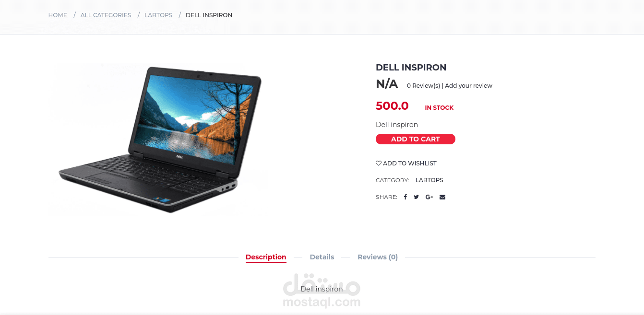Image resolution: width=644 pixels, height=315 pixels.
Task: Switch to the Details tab
Action: 322,257
